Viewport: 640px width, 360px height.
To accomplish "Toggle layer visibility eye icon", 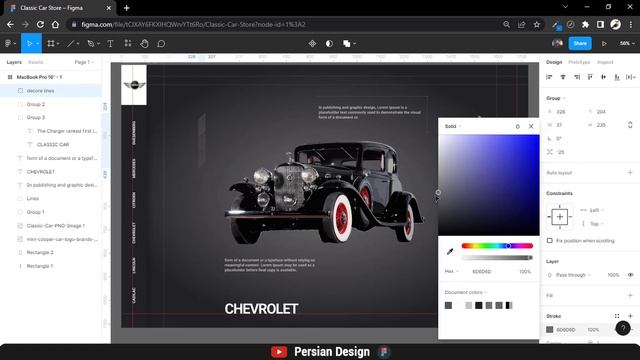I will 630,275.
